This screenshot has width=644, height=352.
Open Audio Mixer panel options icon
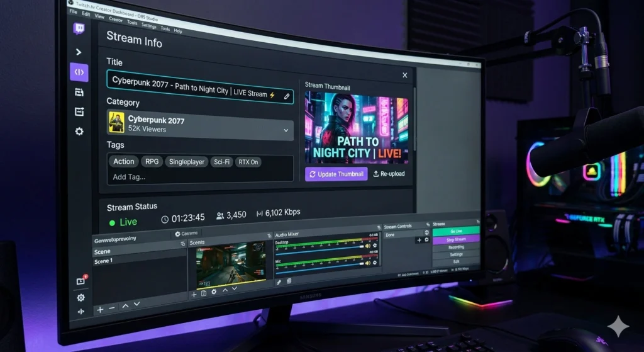[379, 227]
